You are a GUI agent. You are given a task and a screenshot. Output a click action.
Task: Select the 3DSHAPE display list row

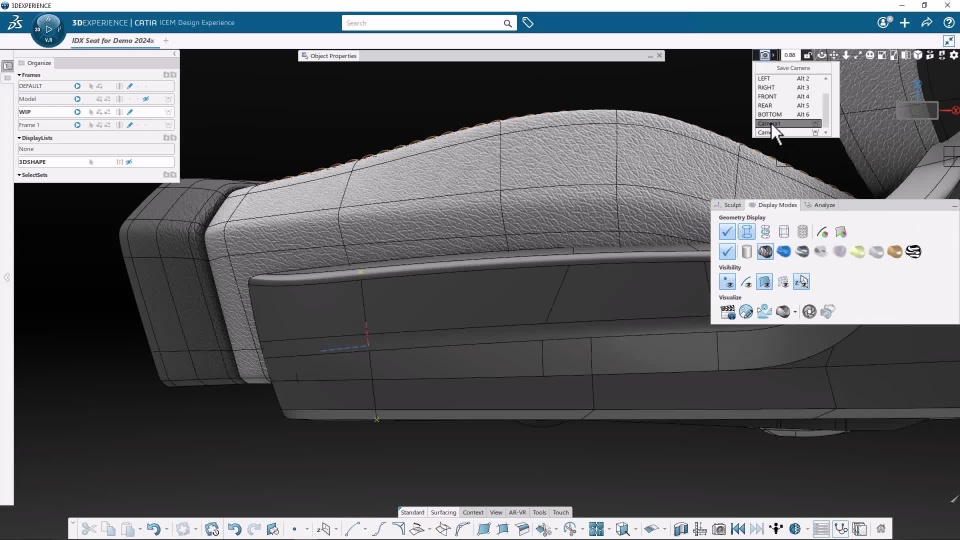click(96, 162)
